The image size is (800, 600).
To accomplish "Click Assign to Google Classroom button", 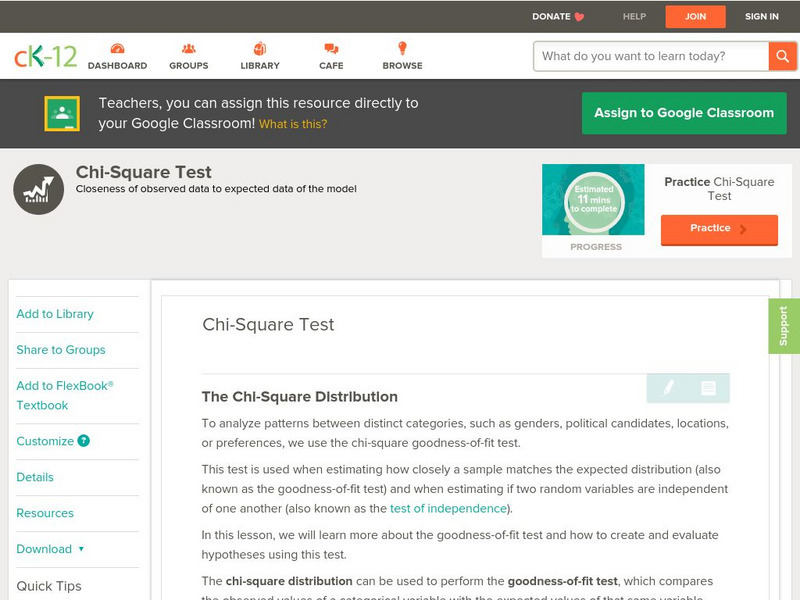I will (x=684, y=113).
